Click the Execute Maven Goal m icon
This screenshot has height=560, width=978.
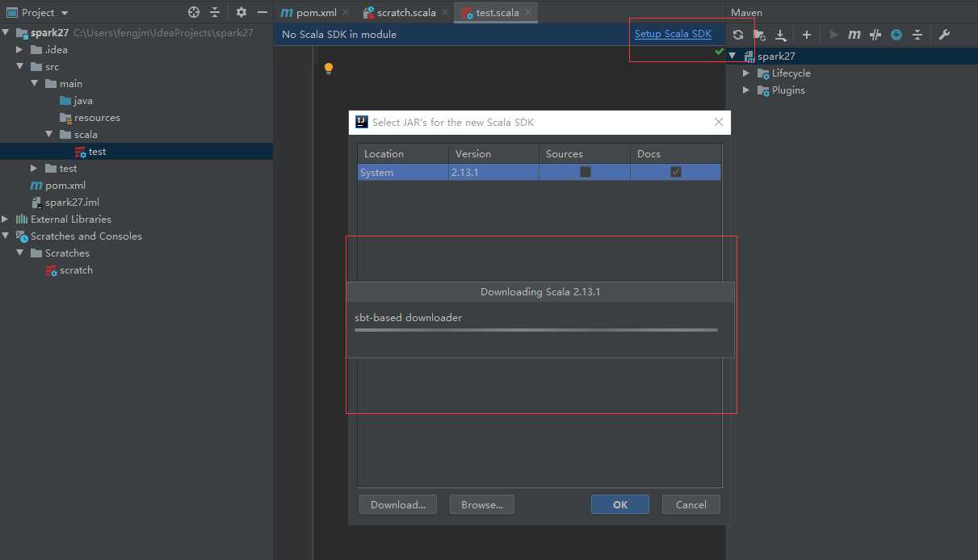854,35
